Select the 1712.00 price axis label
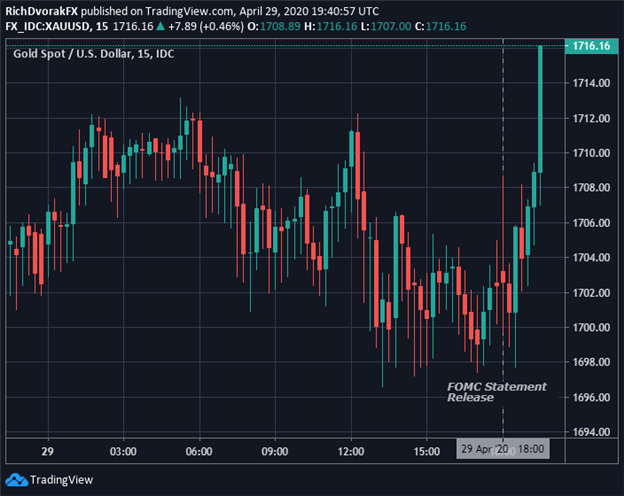The height and width of the screenshot is (496, 624). click(x=591, y=118)
